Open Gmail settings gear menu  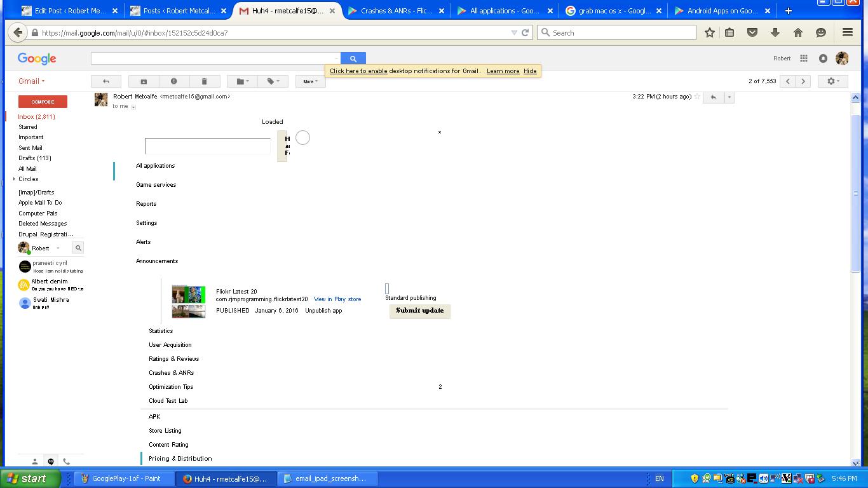[832, 81]
